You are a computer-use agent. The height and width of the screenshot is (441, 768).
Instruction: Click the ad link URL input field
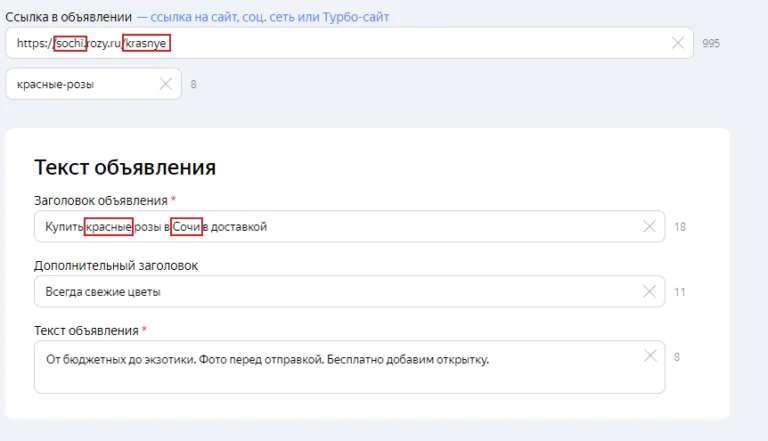[349, 43]
